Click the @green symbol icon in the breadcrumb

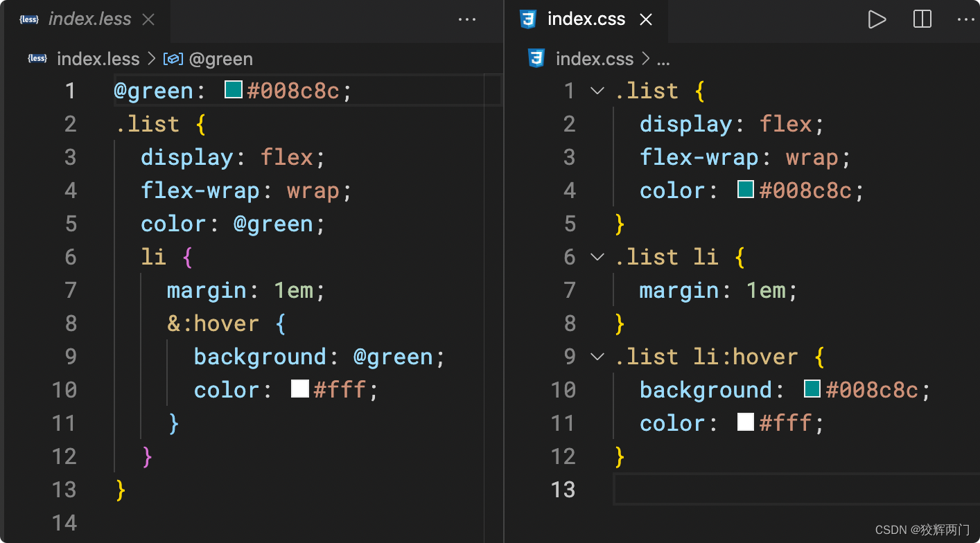click(x=173, y=58)
